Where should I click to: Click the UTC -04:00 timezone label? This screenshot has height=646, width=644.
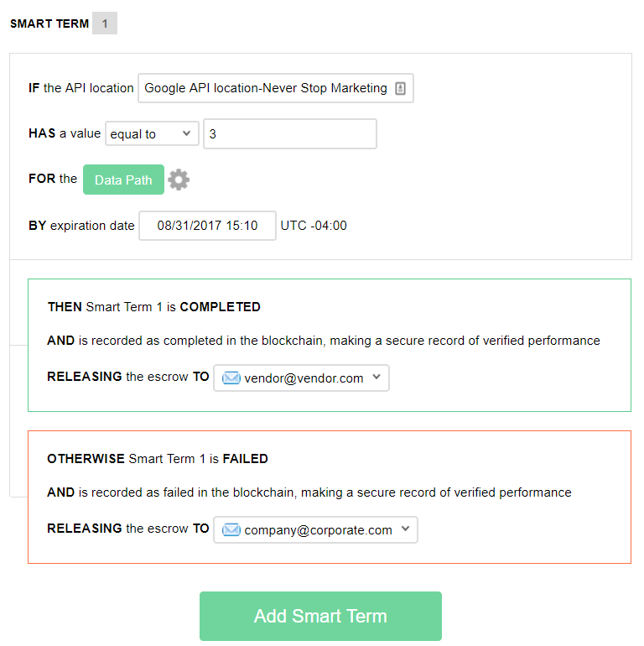click(x=314, y=226)
